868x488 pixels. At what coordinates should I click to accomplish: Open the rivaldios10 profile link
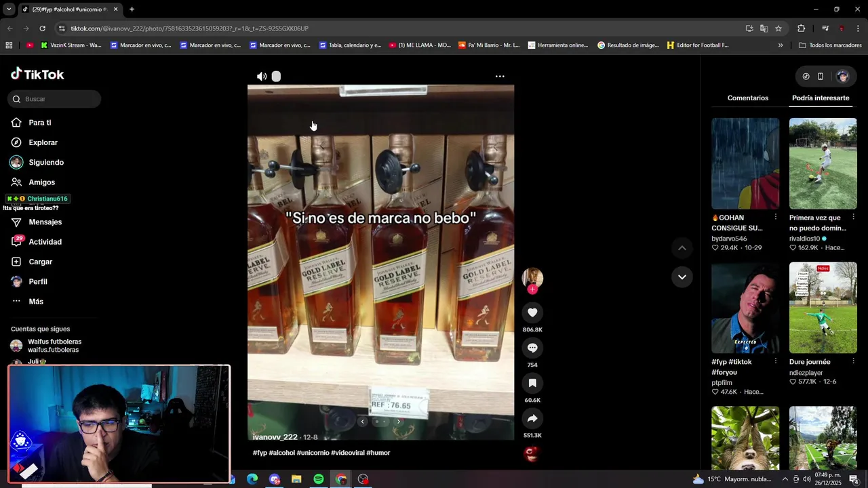point(805,239)
